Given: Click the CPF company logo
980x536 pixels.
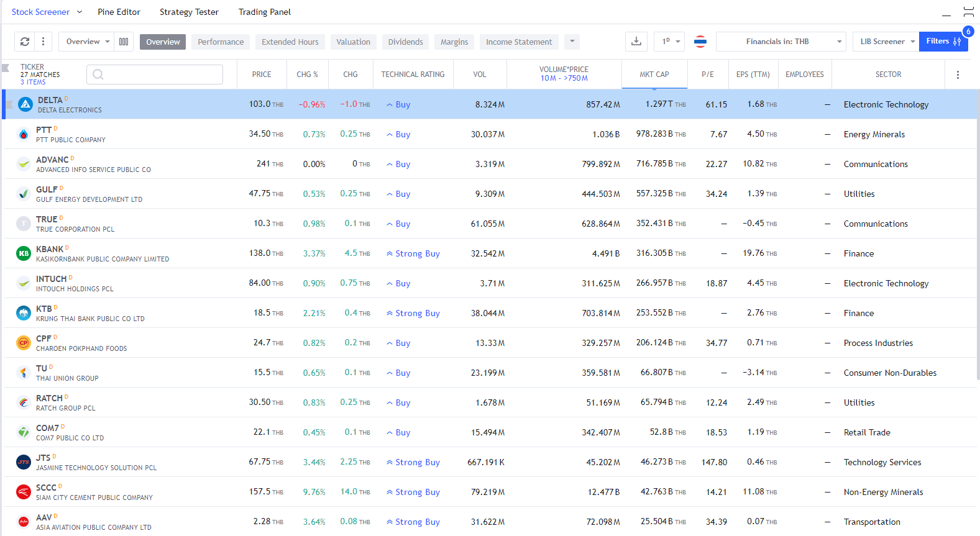Looking at the screenshot, I should (24, 343).
